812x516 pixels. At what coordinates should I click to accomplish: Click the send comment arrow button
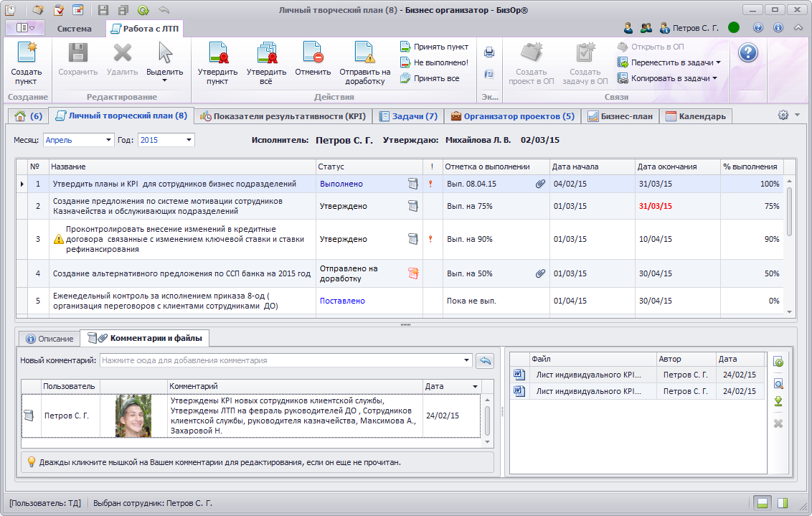pyautogui.click(x=486, y=360)
